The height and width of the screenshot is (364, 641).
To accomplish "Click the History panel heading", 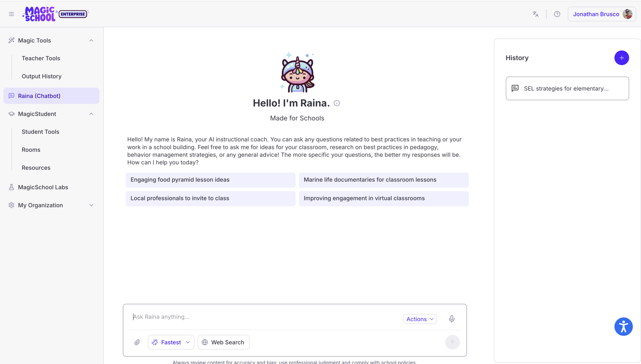I will point(517,58).
